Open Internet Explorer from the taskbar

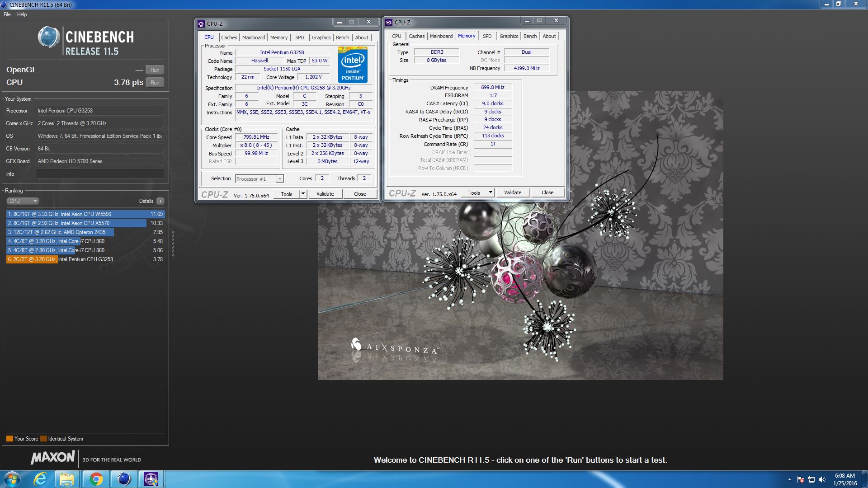(x=40, y=479)
